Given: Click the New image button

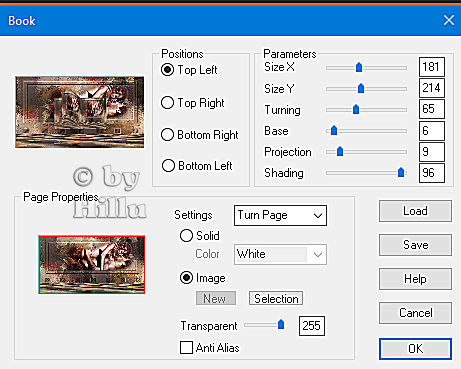Looking at the screenshot, I should (216, 298).
